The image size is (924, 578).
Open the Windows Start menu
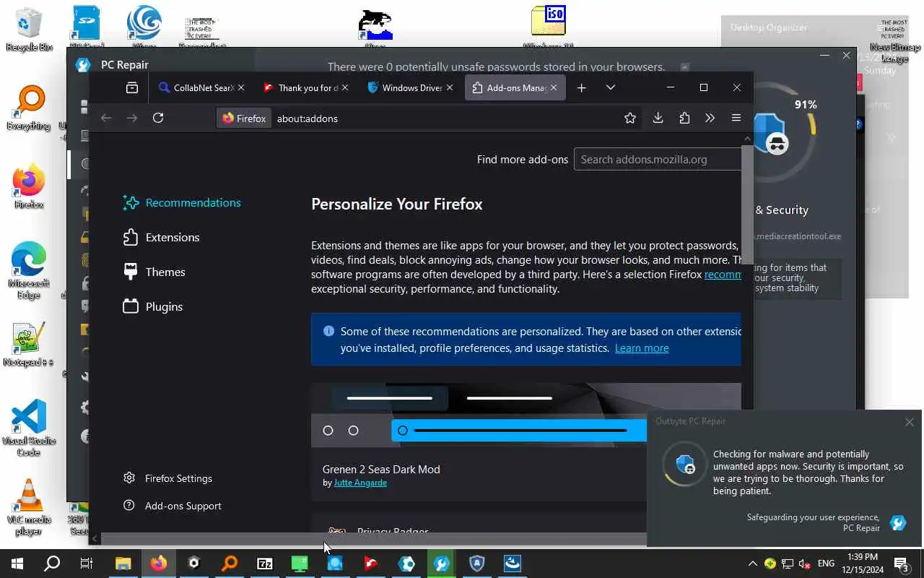tap(17, 564)
